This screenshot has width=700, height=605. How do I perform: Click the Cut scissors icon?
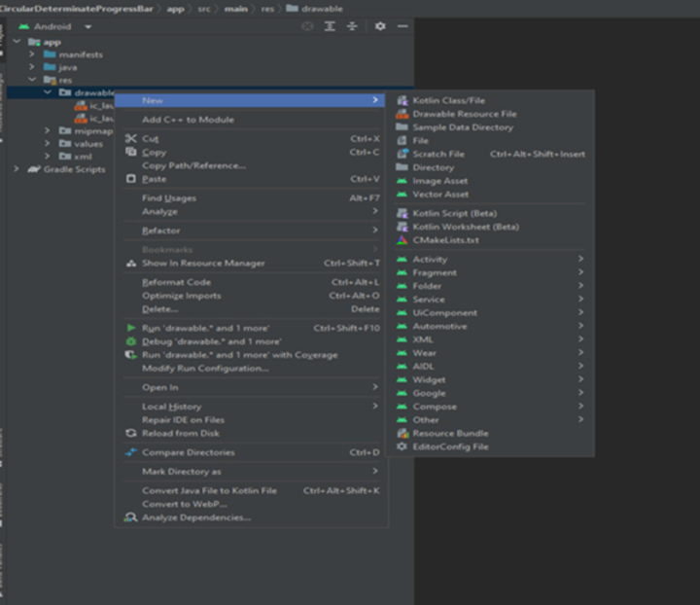click(131, 138)
